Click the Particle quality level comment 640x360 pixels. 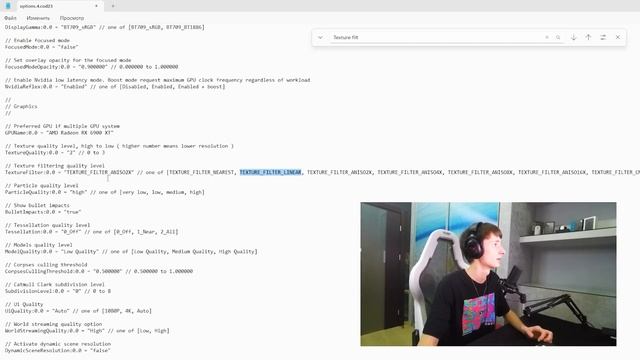(x=41, y=185)
